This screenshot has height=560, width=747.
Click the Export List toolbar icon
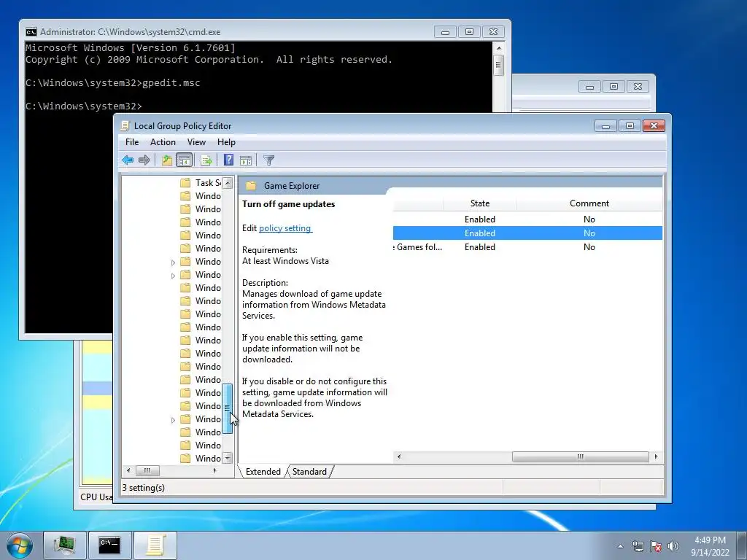pyautogui.click(x=206, y=160)
